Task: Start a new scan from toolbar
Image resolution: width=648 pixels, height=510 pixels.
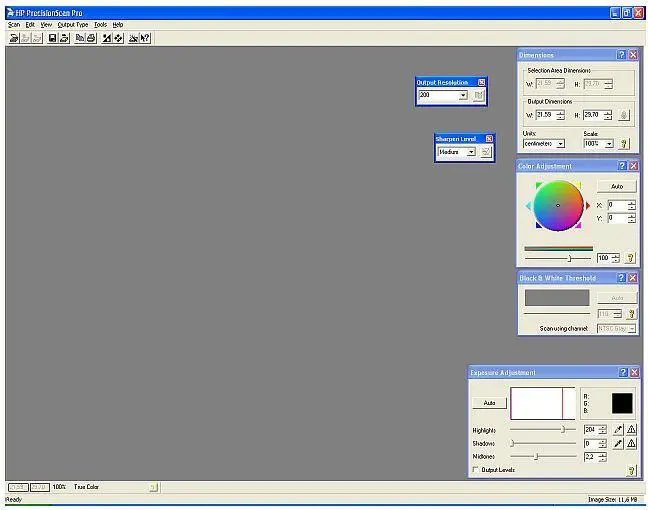Action: 14,38
